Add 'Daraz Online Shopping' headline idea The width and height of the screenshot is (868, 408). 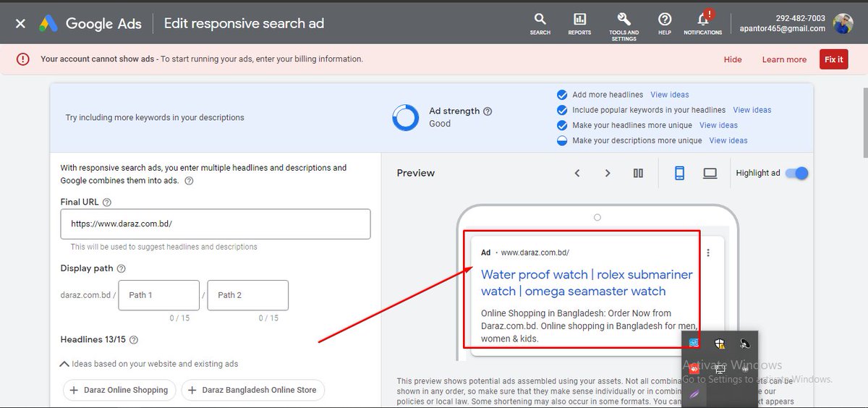click(120, 390)
